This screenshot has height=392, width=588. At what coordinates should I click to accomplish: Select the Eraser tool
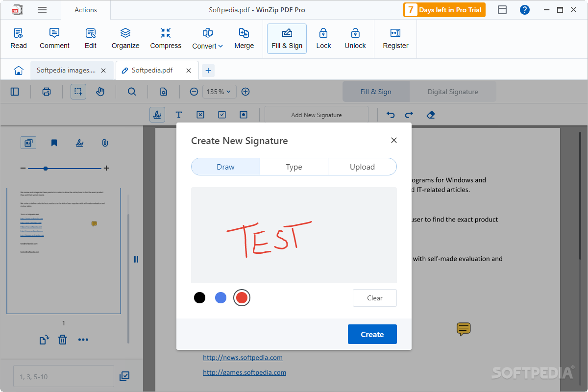(431, 115)
